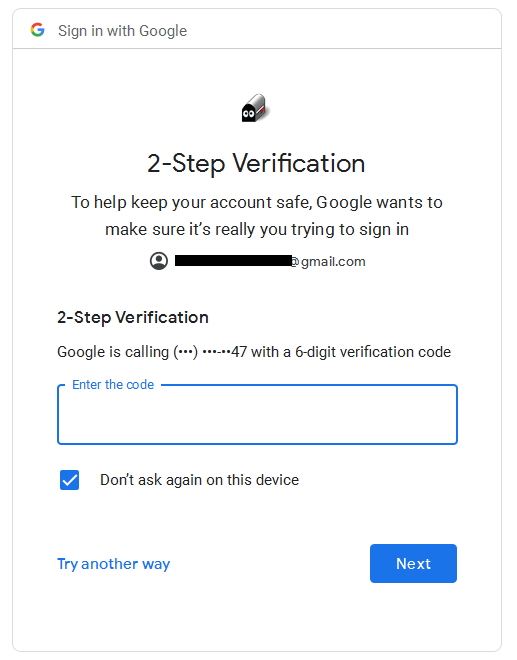Click the Enter the code floating label
The height and width of the screenshot is (660, 517).
[113, 384]
